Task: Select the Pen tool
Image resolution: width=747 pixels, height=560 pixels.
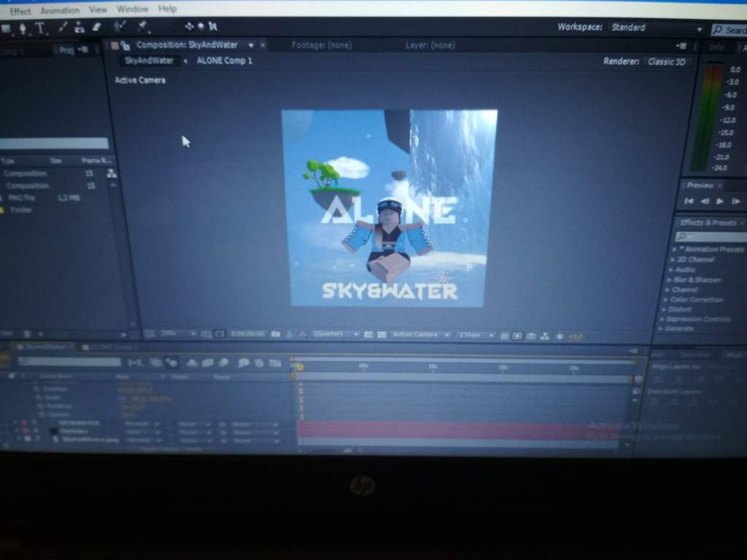Action: 23,28
